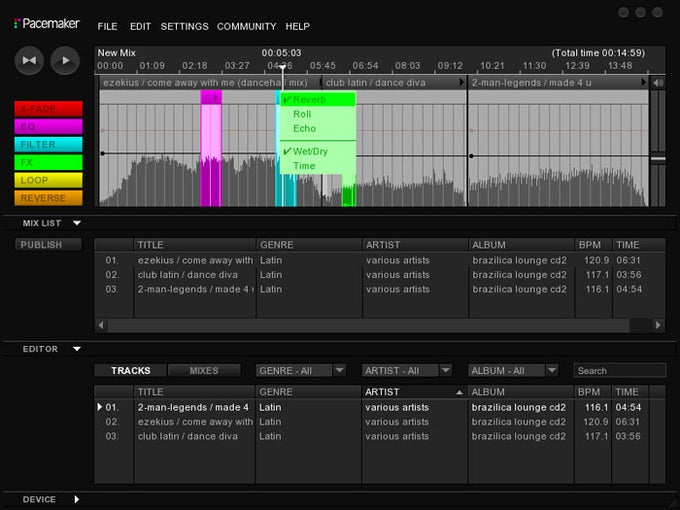Select mix list row 01 ezekius / come away with
Viewport: 680px width, 510px height.
tap(379, 260)
